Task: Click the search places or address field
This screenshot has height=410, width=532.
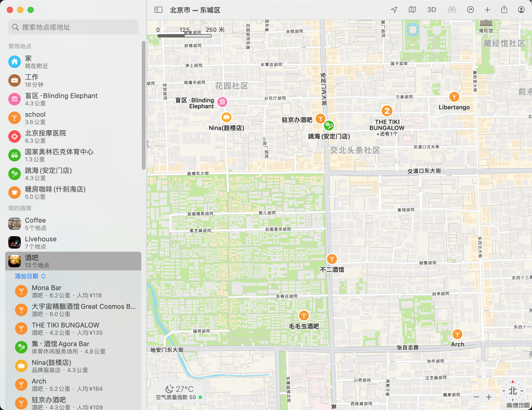Action: pyautogui.click(x=73, y=27)
